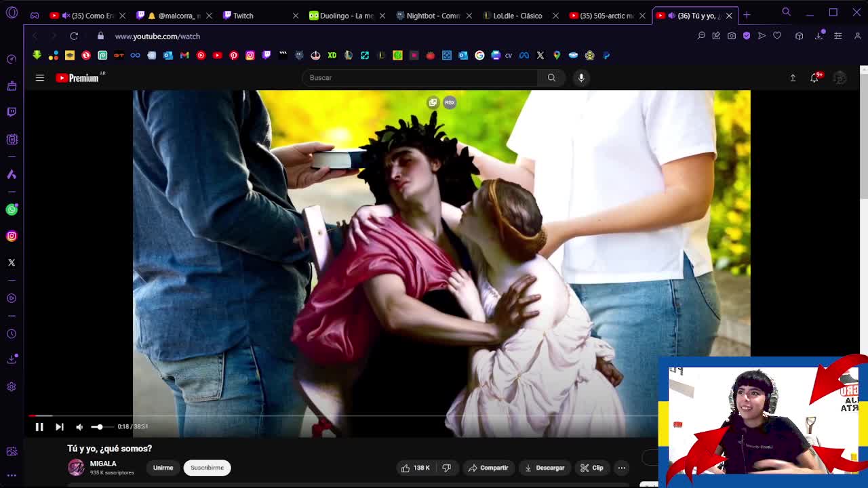868x488 pixels.
Task: Open the YouTube upload create icon
Action: [793, 78]
